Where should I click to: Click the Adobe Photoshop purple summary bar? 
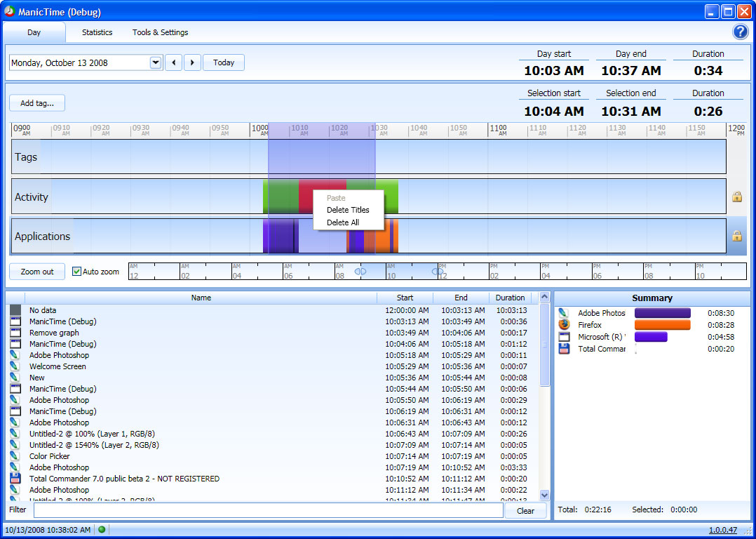tap(663, 313)
